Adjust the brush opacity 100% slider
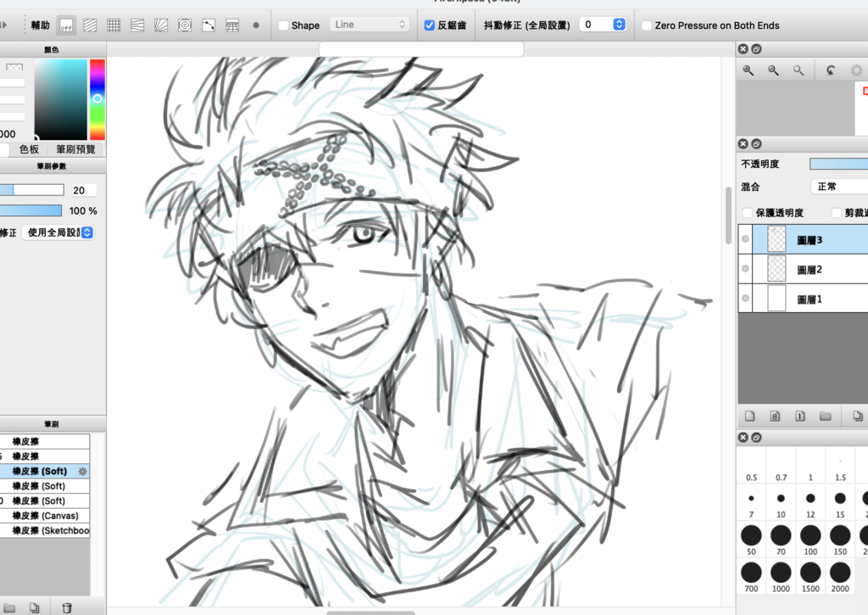Image resolution: width=868 pixels, height=615 pixels. pyautogui.click(x=31, y=210)
